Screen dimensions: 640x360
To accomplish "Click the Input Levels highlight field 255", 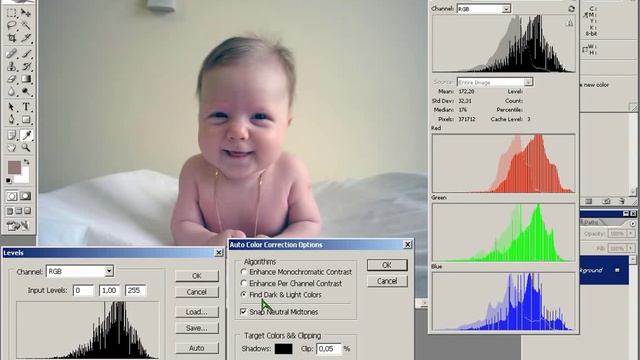I will 136,290.
